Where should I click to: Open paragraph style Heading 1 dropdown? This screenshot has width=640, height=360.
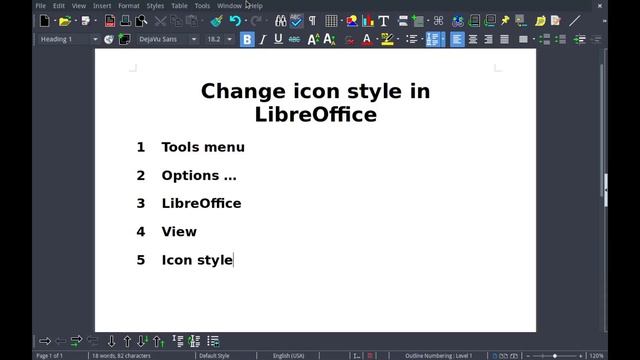(x=95, y=39)
